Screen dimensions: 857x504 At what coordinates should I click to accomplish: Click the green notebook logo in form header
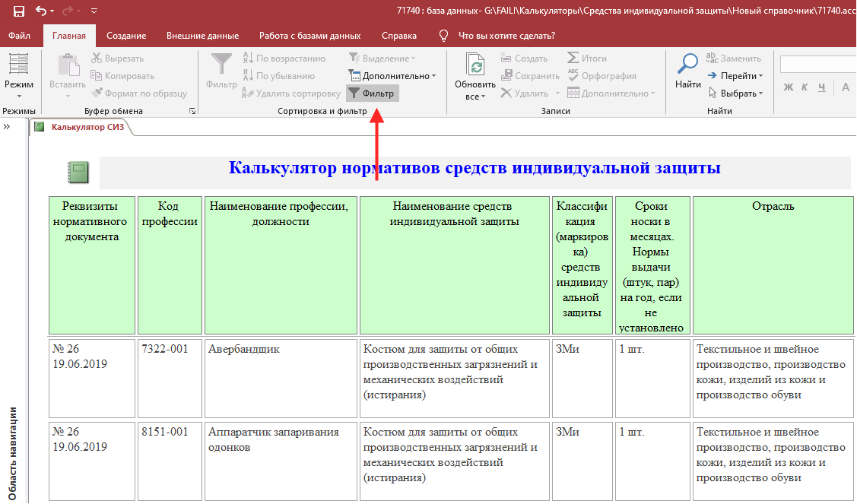point(78,173)
